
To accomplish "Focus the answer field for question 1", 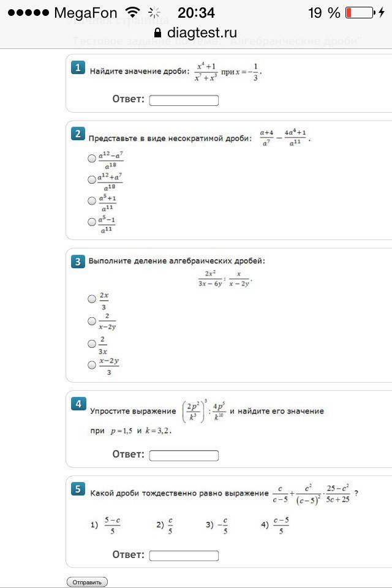I will [x=184, y=100].
